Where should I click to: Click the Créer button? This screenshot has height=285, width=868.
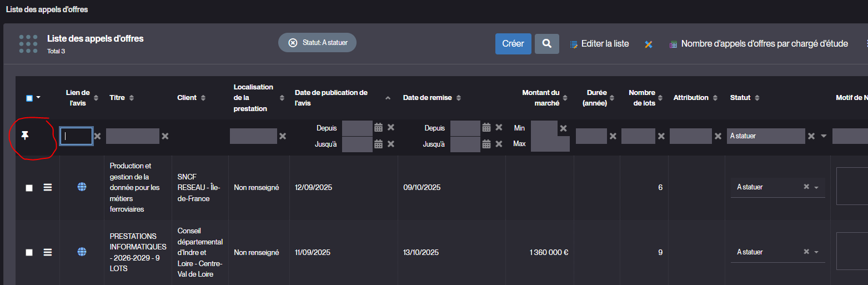point(513,43)
